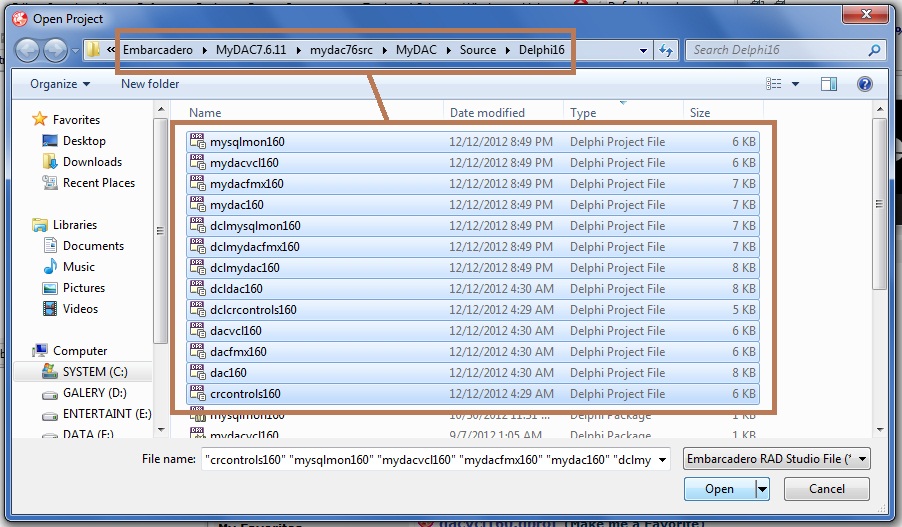Click in the File name text field
902x527 pixels.
[429, 459]
